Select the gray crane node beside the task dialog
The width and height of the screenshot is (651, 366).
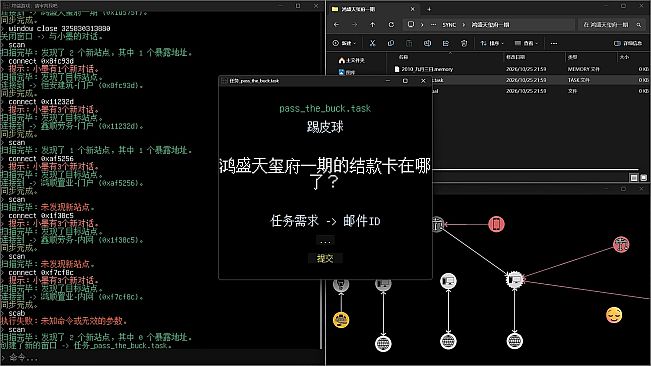pos(438,224)
